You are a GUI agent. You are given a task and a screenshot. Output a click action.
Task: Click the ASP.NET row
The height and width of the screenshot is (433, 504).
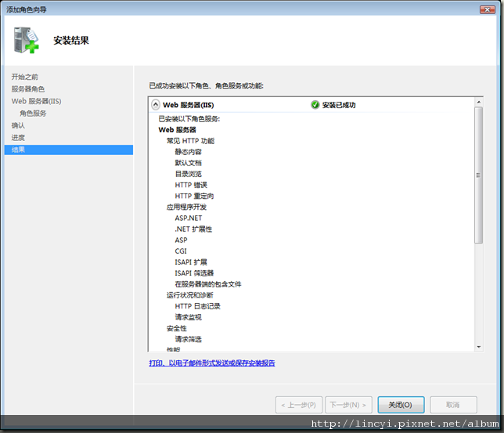[189, 218]
